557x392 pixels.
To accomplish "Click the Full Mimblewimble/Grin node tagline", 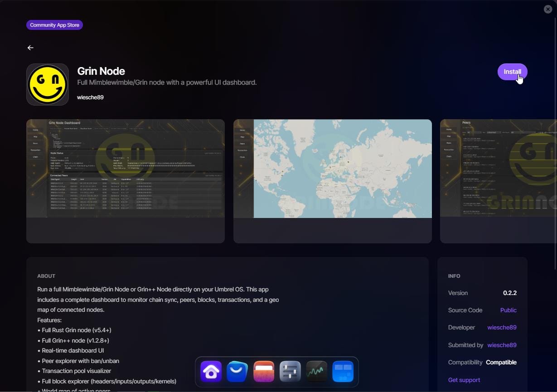I will [167, 82].
